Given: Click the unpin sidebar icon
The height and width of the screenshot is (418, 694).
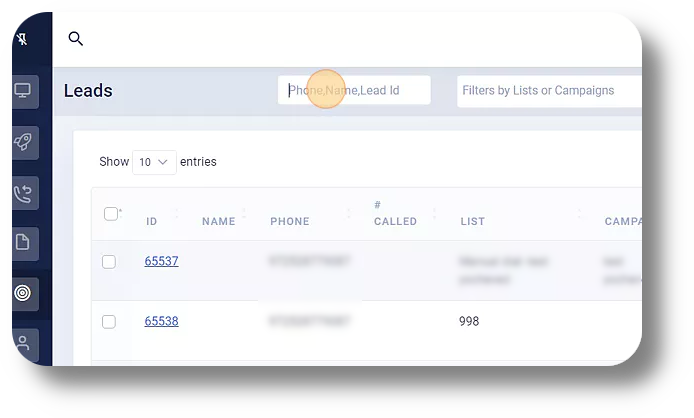Looking at the screenshot, I should (x=22, y=39).
